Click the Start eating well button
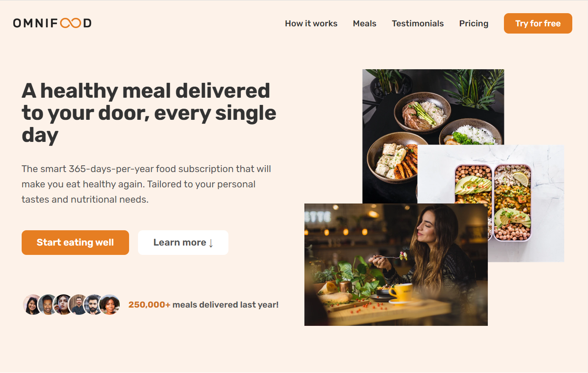588x373 pixels. tap(75, 243)
